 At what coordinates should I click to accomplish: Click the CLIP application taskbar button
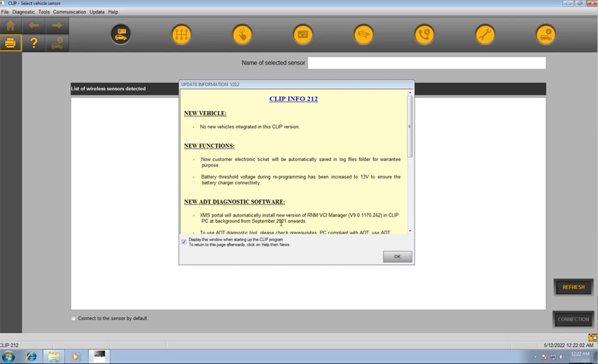[x=99, y=356]
